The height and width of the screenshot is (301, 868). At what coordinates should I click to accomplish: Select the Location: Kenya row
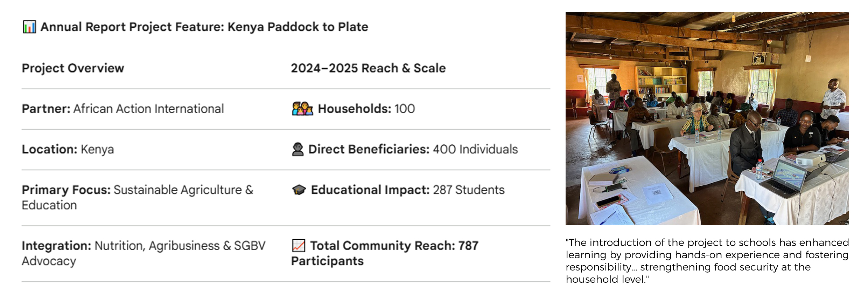[68, 149]
